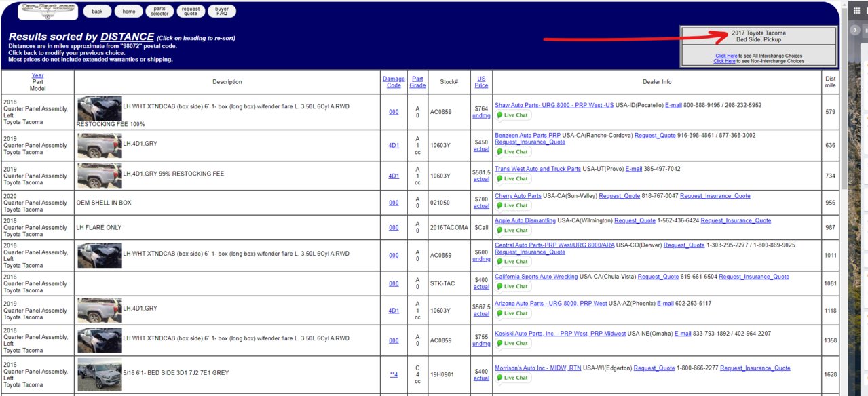This screenshot has height=396, width=868.
Task: Open Benzeen Auto Parts PRP dealer link
Action: point(527,136)
